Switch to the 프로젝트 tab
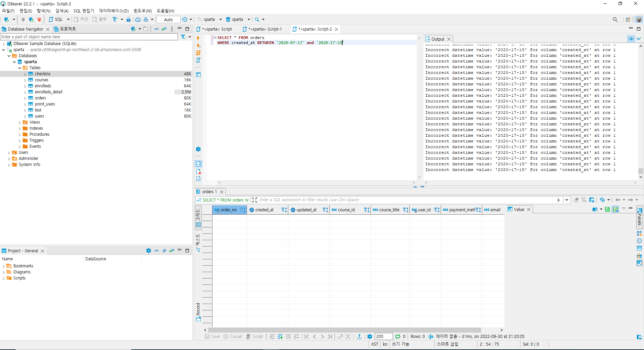Viewport: 644px width, 350px height. point(65,29)
